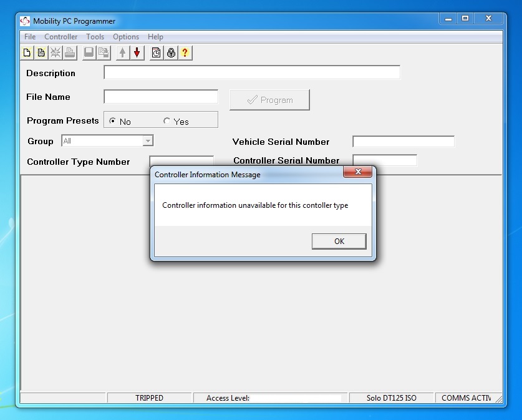Click the padlock access level icon
Image resolution: width=522 pixels, height=420 pixels.
pos(171,53)
